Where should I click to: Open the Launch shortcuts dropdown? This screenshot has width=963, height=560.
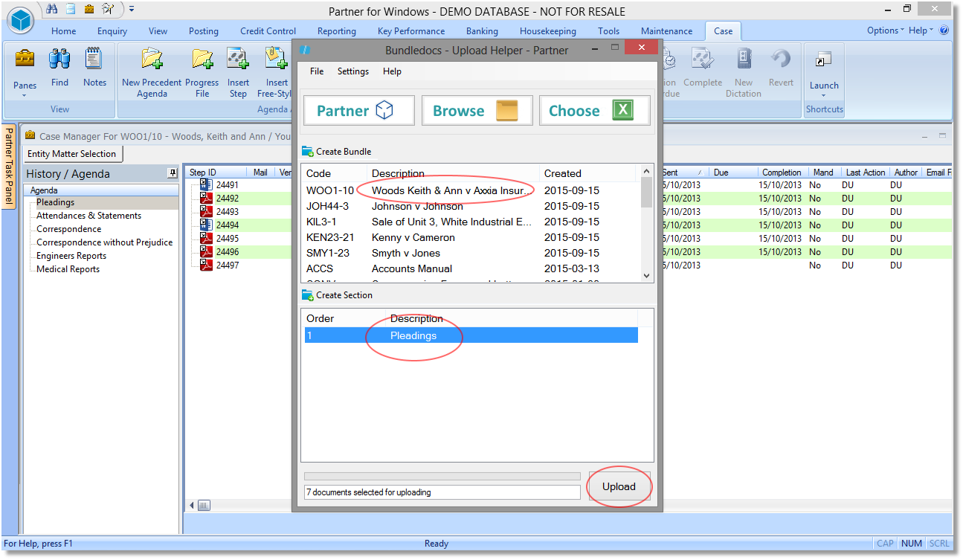[x=824, y=73]
